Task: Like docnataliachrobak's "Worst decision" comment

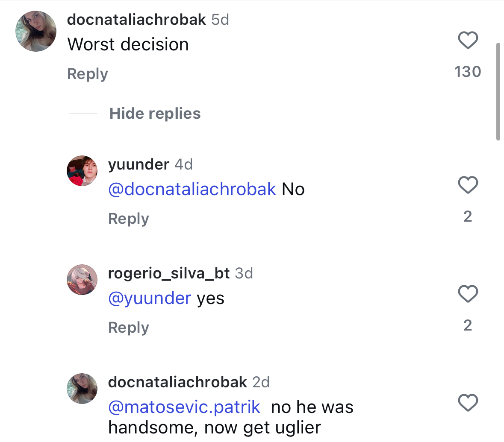Action: (468, 41)
